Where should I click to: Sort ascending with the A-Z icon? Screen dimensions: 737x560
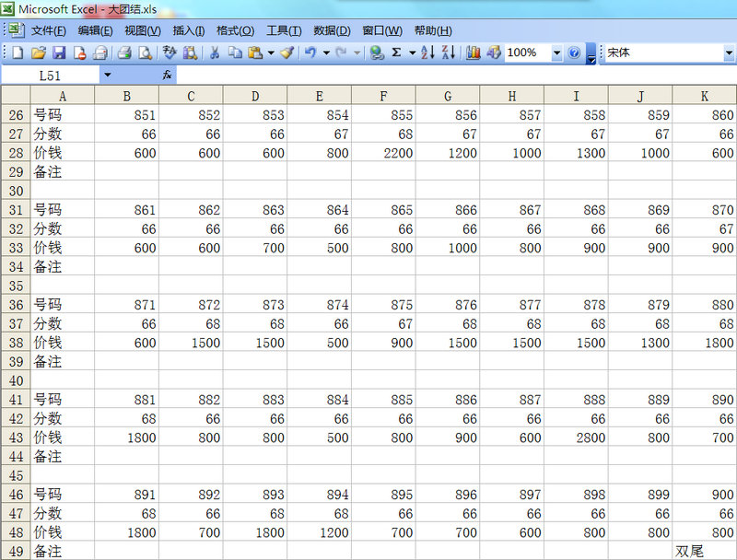(x=427, y=53)
